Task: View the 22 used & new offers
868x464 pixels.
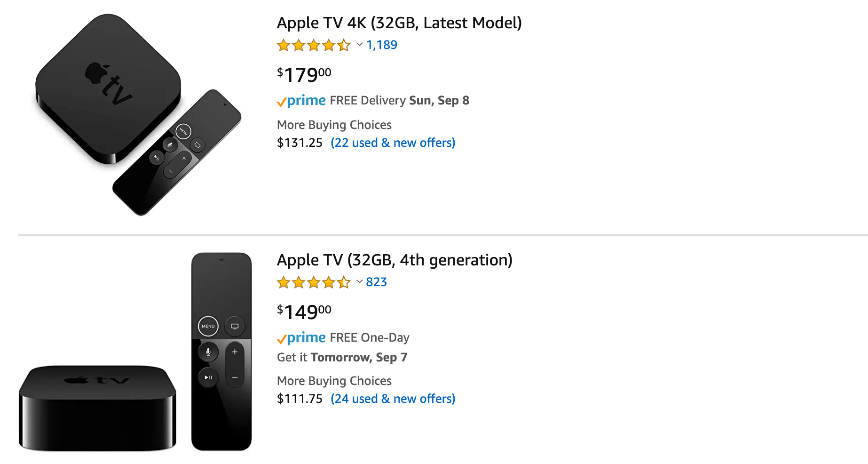Action: [x=393, y=143]
